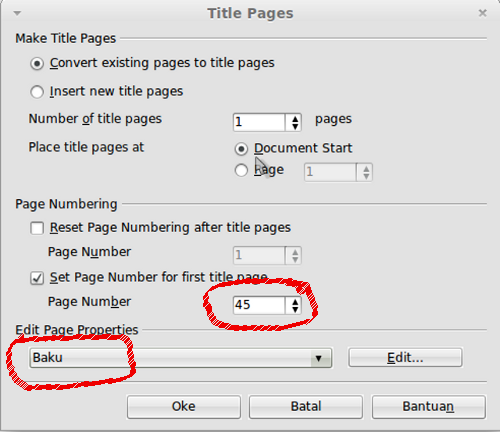Open the Baku page style dropdown
The width and height of the screenshot is (500, 432).
coord(181,358)
